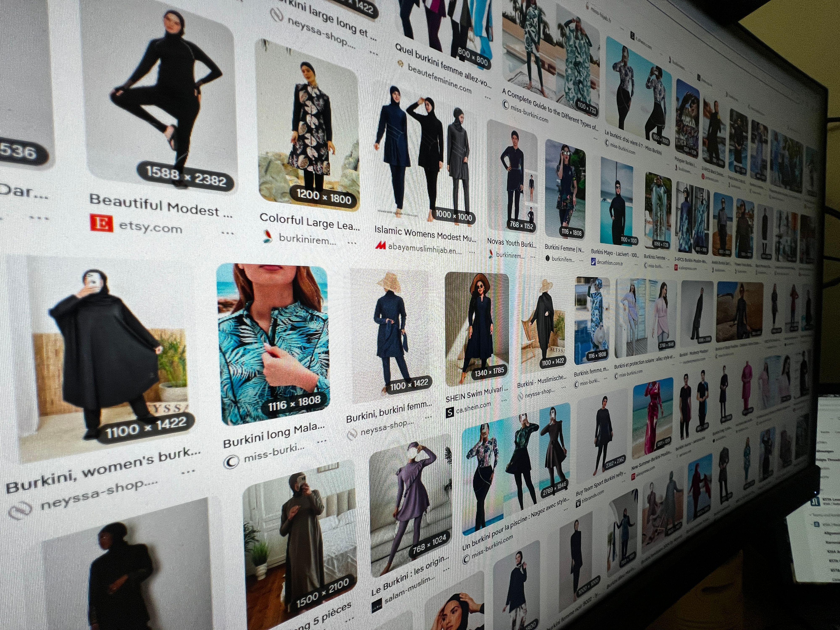The width and height of the screenshot is (840, 630).
Task: Open Burkini, burkini femm... result title
Action: click(x=389, y=412)
